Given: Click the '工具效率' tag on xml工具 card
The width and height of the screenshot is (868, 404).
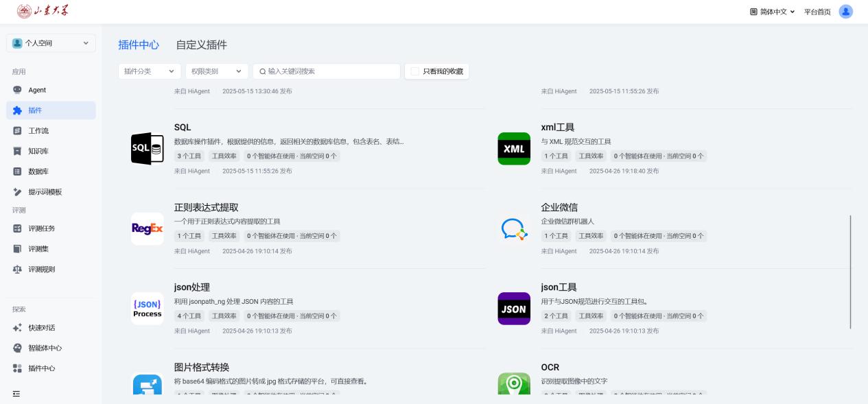Looking at the screenshot, I should pyautogui.click(x=591, y=156).
